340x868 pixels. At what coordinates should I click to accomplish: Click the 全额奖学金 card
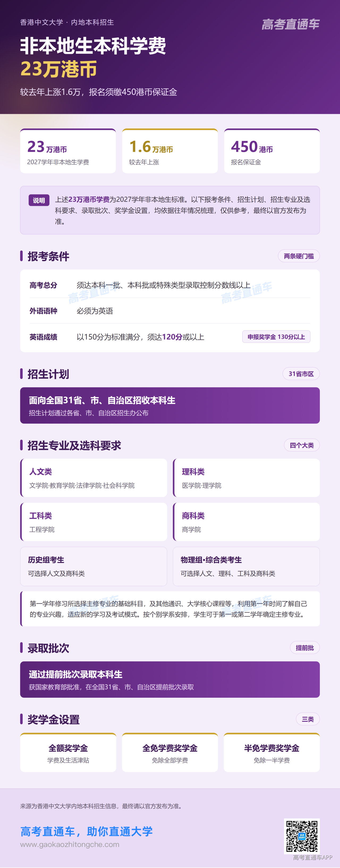68,752
